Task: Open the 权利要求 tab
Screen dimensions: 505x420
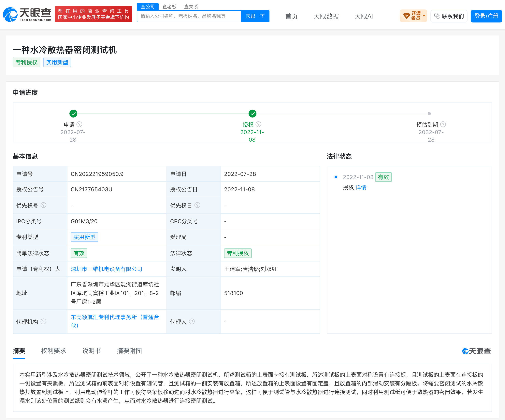Action: pyautogui.click(x=54, y=351)
